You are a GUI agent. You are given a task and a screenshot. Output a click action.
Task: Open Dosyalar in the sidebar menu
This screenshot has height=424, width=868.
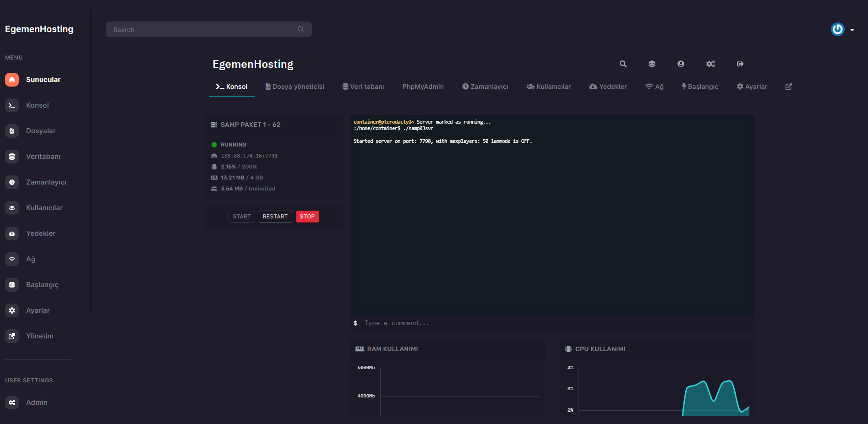pyautogui.click(x=41, y=131)
